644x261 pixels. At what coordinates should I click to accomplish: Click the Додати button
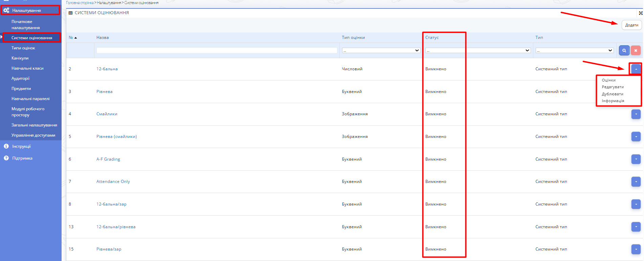click(x=631, y=25)
